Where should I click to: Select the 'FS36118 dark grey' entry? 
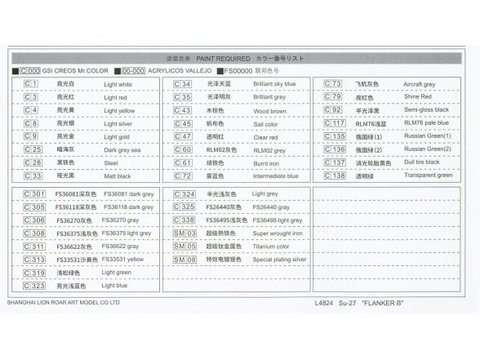coord(129,207)
